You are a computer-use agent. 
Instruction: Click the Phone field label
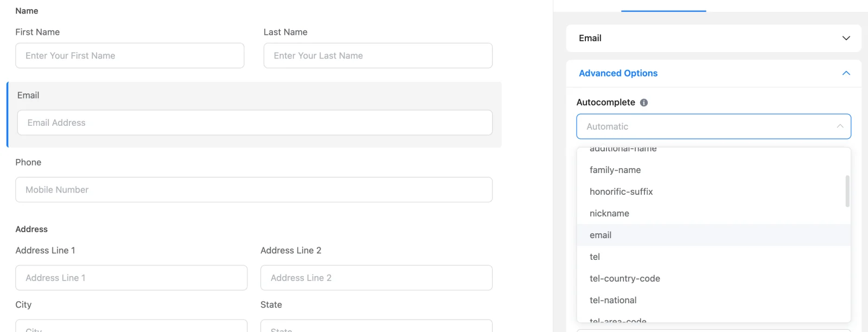point(28,162)
